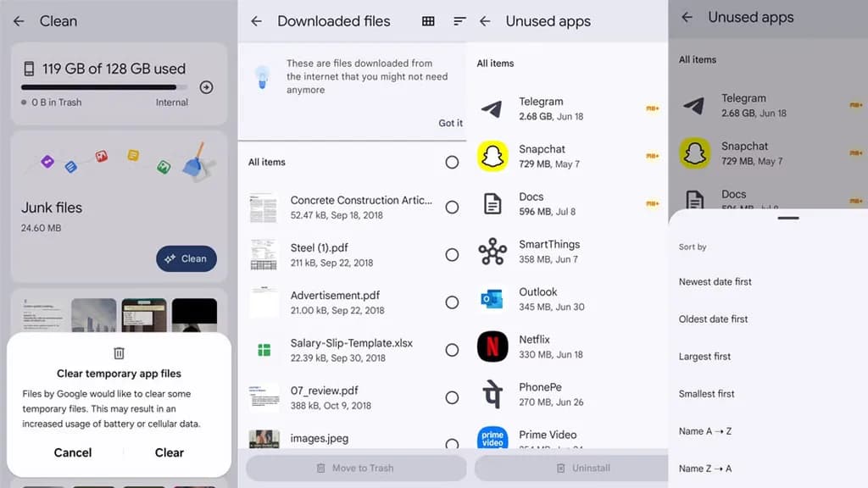Choose Largest first in the Sort by sheet
Image resolution: width=868 pixels, height=488 pixels.
point(706,357)
